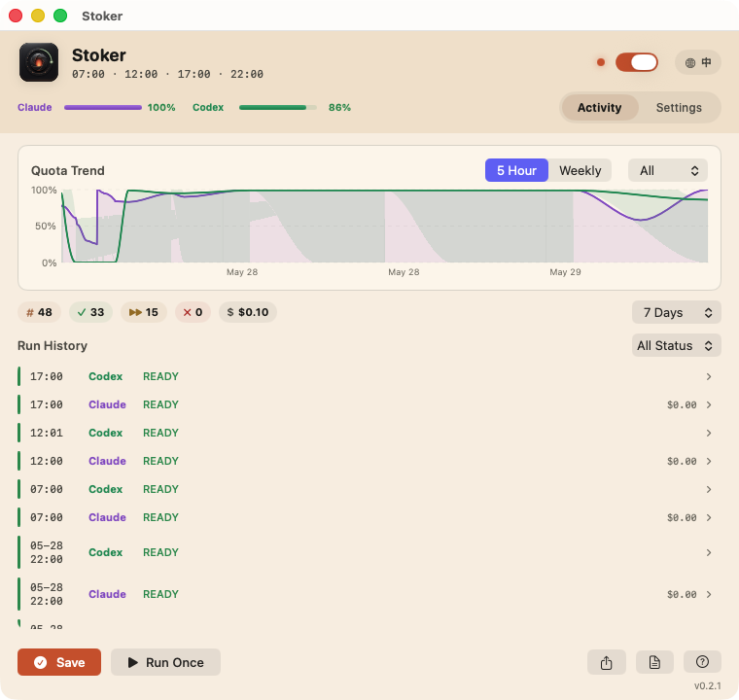Viewport: 739px width, 700px height.
Task: Click the share/export icon button
Action: coord(606,662)
